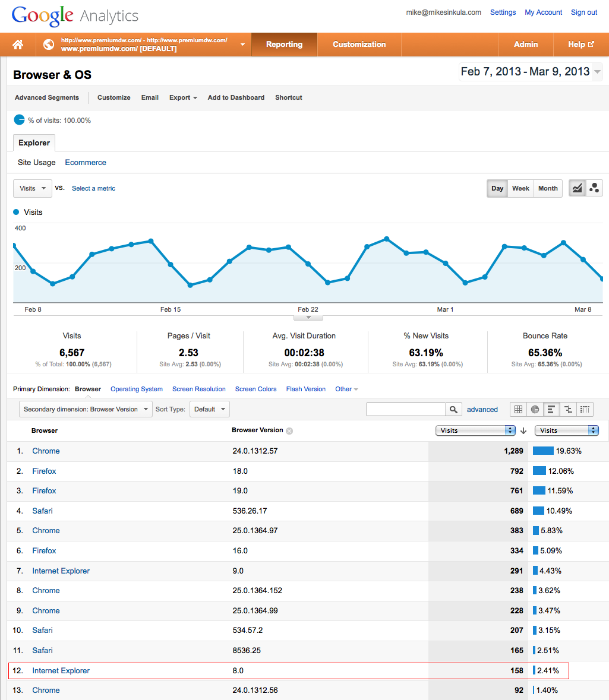Open the Help external link icon
The image size is (609, 700).
pyautogui.click(x=591, y=44)
